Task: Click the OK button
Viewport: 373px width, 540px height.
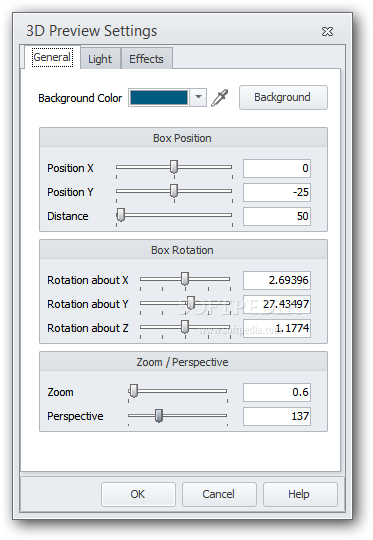Action: (138, 494)
